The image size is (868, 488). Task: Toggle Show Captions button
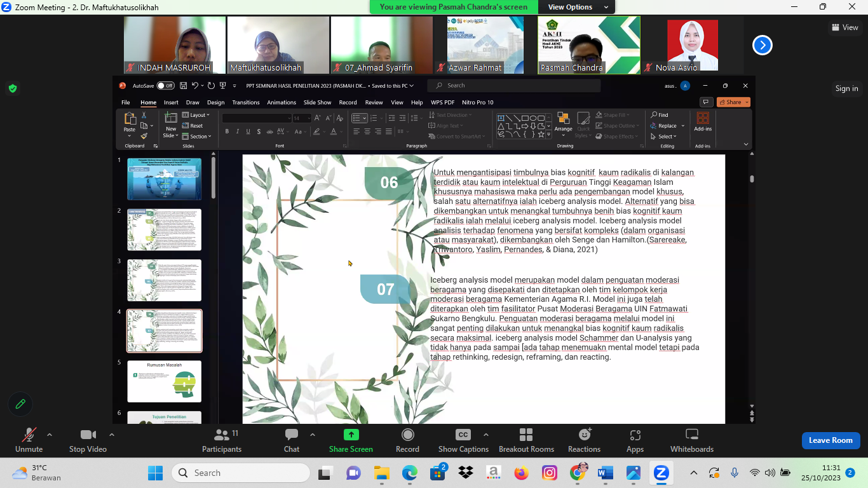click(463, 435)
